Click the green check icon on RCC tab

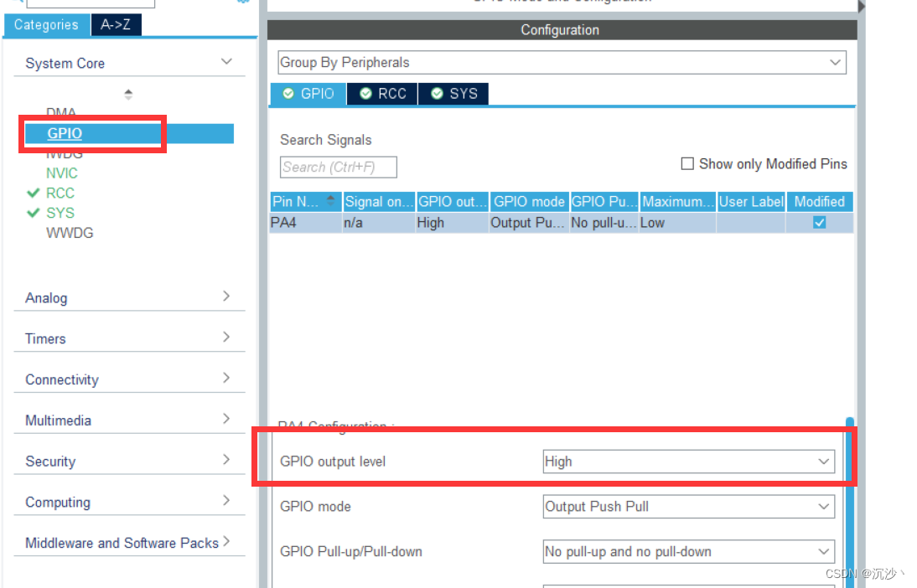(x=365, y=94)
